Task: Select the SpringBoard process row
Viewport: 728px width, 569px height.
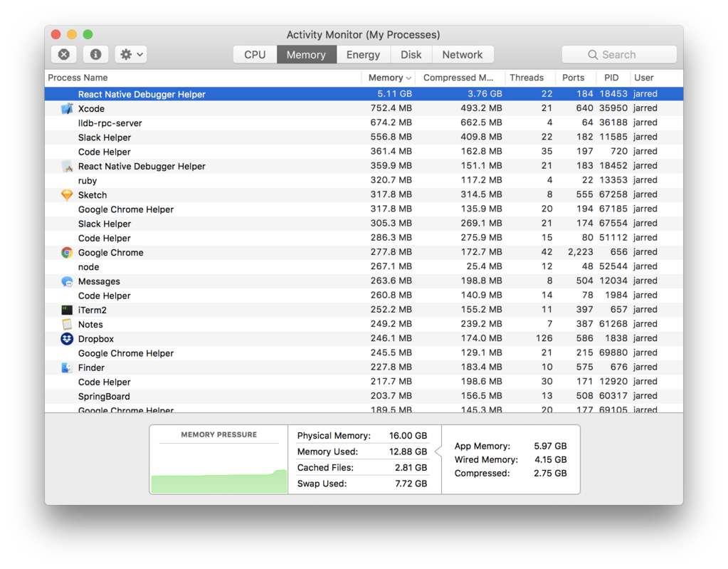Action: click(364, 396)
